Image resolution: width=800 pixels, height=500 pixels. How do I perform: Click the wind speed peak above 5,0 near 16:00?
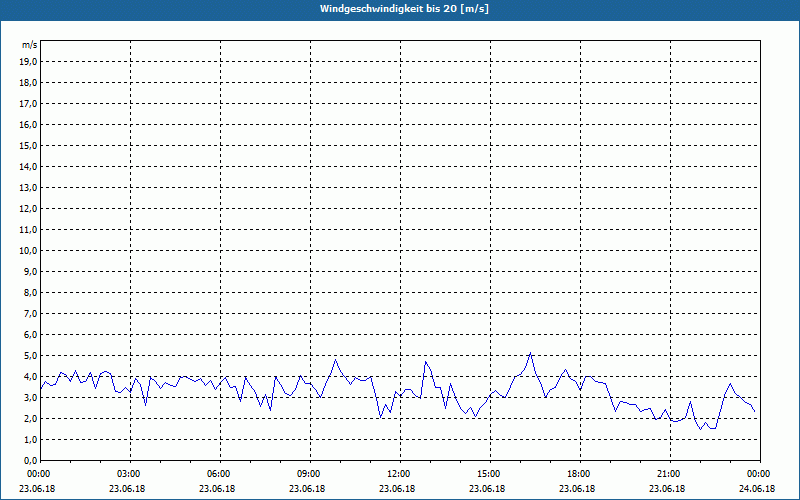coord(530,353)
